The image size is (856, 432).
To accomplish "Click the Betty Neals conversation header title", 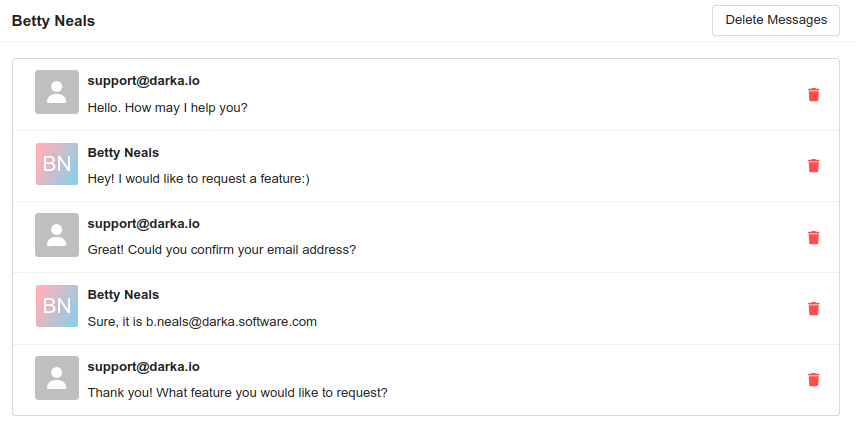I will click(53, 20).
